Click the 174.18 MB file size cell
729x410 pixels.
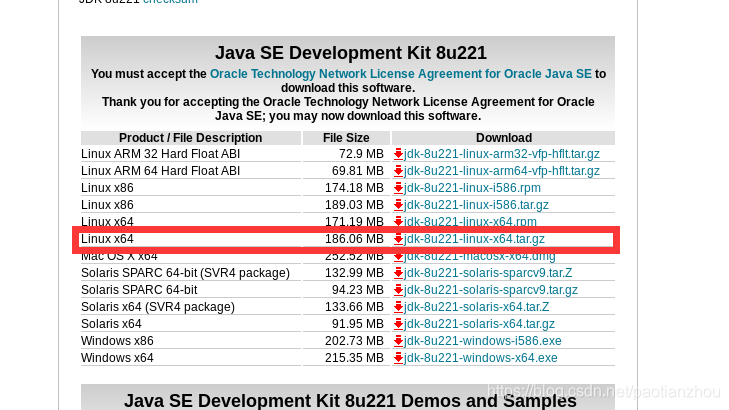[354, 188]
